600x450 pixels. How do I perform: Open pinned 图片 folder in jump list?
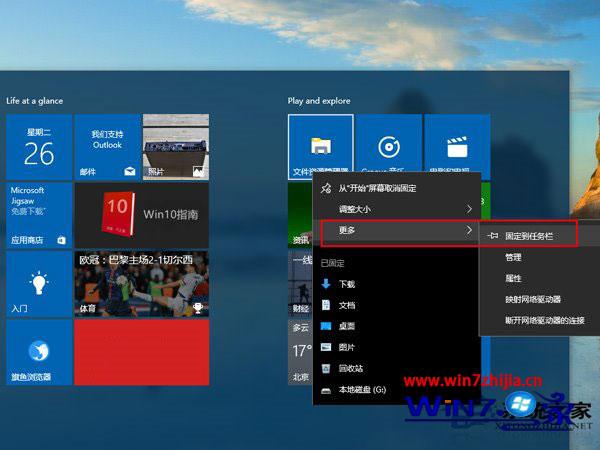[396, 347]
